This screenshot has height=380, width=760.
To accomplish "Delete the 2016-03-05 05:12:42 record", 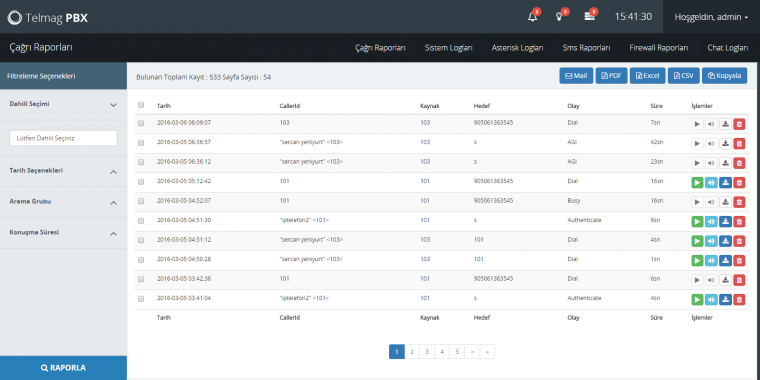I will coord(739,183).
